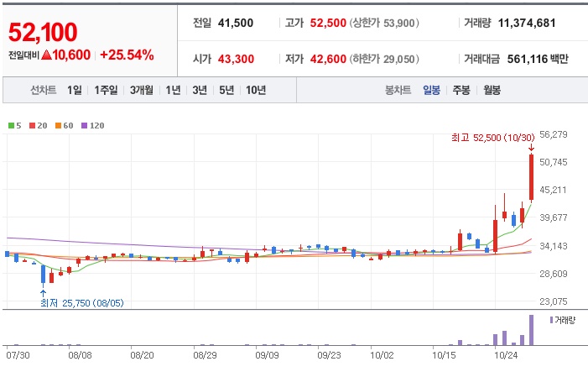Click the 최저 25,750 (08/05) annotation
The width and height of the screenshot is (588, 377).
click(x=82, y=303)
